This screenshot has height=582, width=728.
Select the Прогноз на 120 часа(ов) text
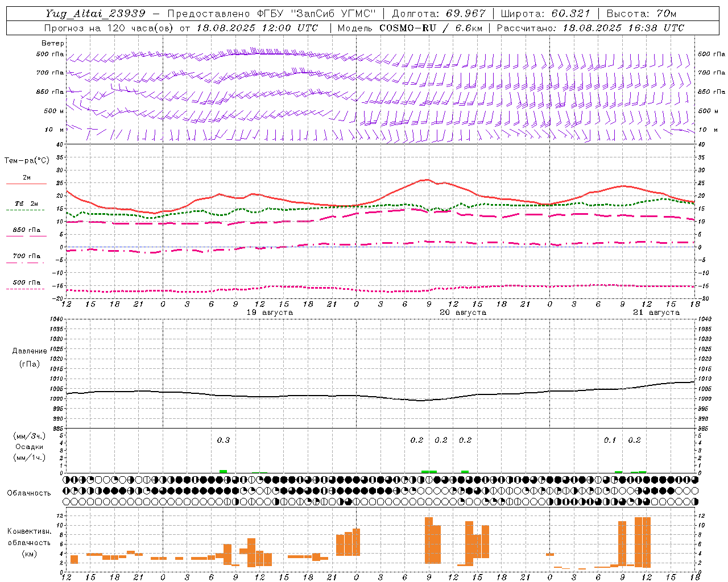pos(109,28)
